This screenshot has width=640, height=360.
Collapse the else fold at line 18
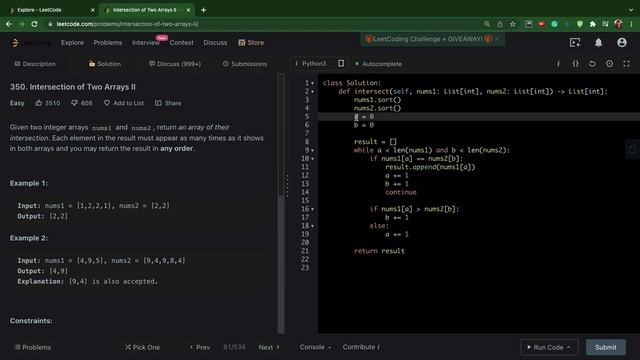coord(313,226)
